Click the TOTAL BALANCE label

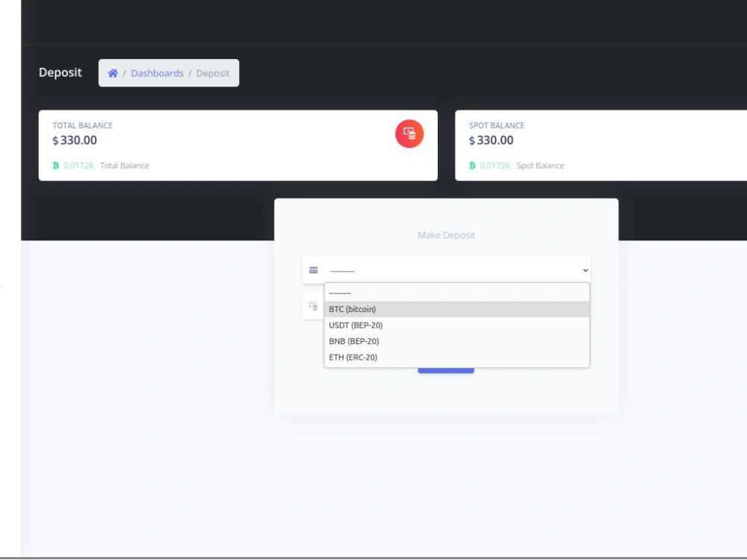click(x=82, y=125)
